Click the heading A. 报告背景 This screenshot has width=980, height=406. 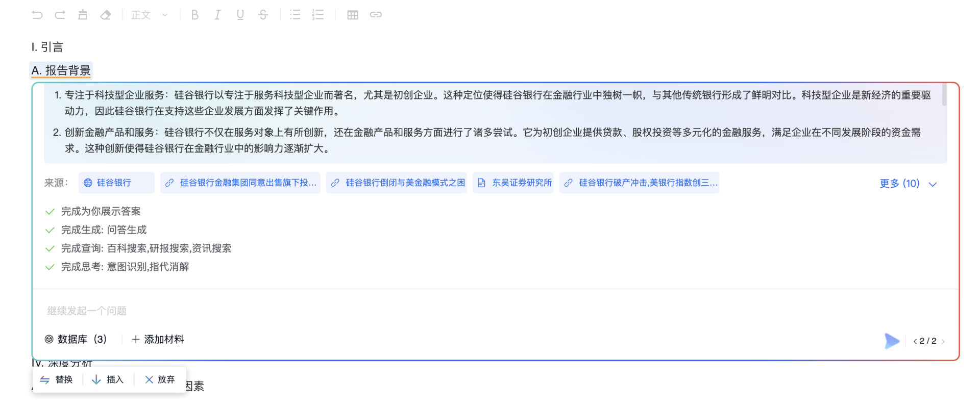(61, 70)
